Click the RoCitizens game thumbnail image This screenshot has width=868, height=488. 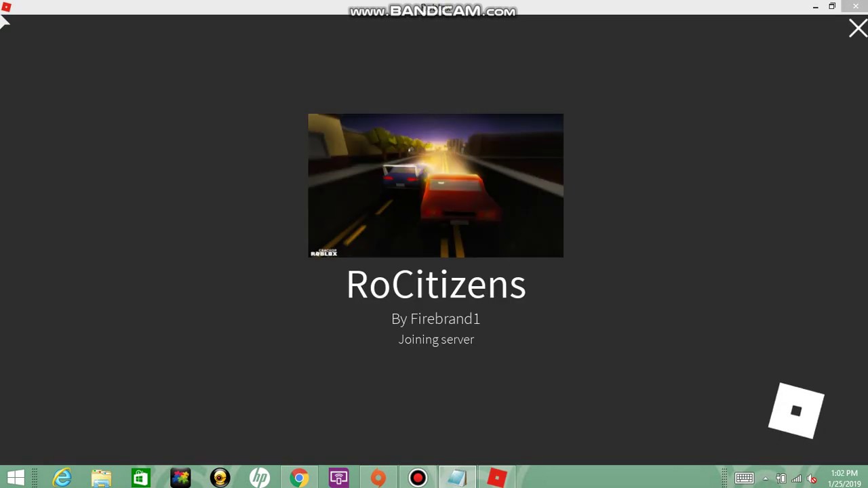point(435,185)
